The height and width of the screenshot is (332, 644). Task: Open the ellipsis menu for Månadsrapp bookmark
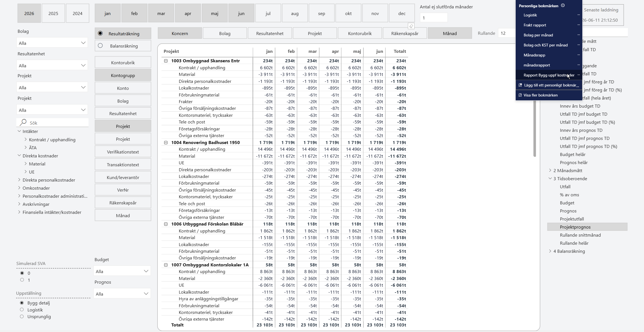(579, 55)
